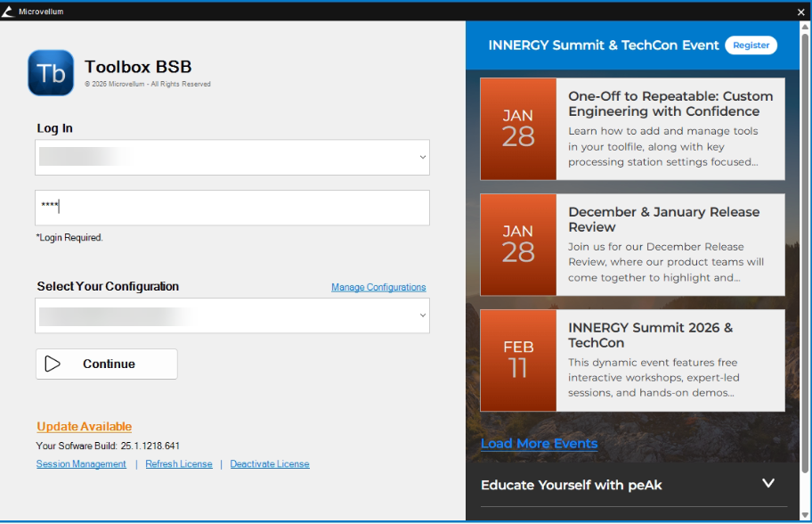Screen dimensions: 812x524
Task: Click the Select Your Configuration heading
Action: click(108, 287)
